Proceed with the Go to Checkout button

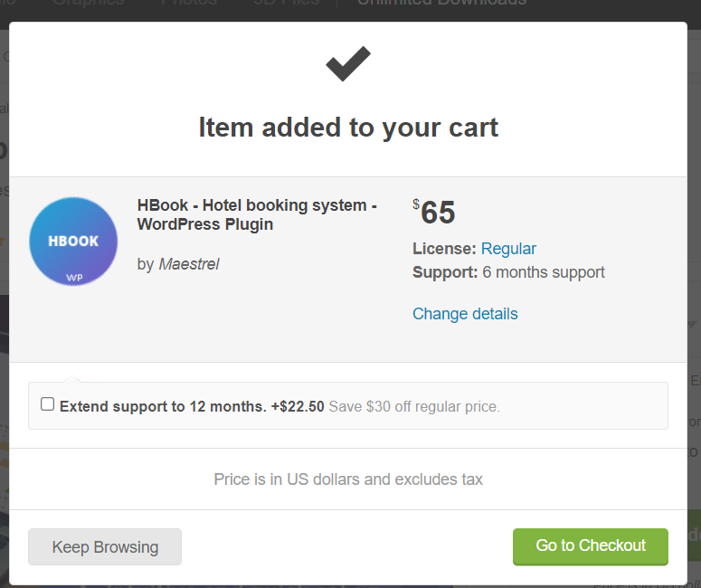(x=590, y=546)
